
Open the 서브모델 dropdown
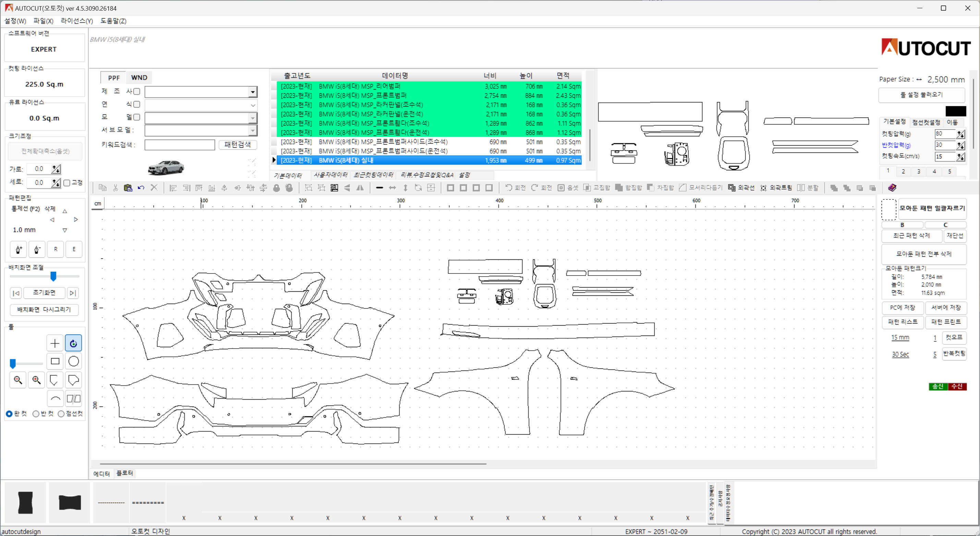(x=253, y=131)
